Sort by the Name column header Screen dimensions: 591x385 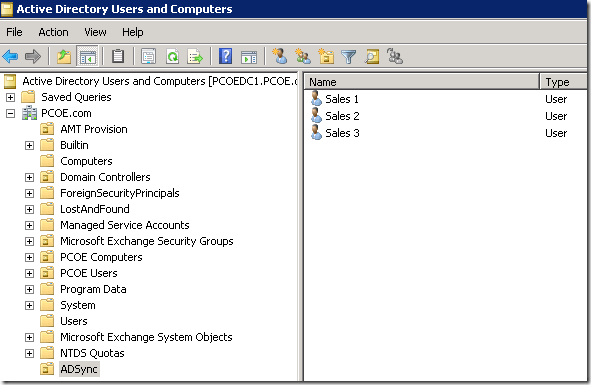click(x=422, y=82)
